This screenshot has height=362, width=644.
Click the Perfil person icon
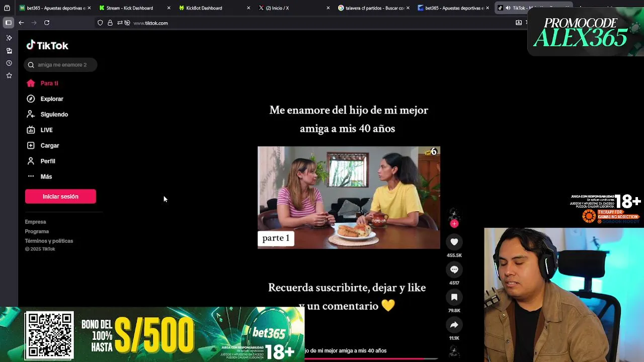(x=31, y=161)
